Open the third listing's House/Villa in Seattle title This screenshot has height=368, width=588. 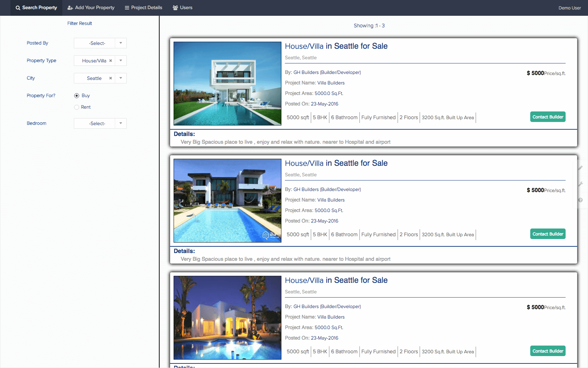coord(336,280)
